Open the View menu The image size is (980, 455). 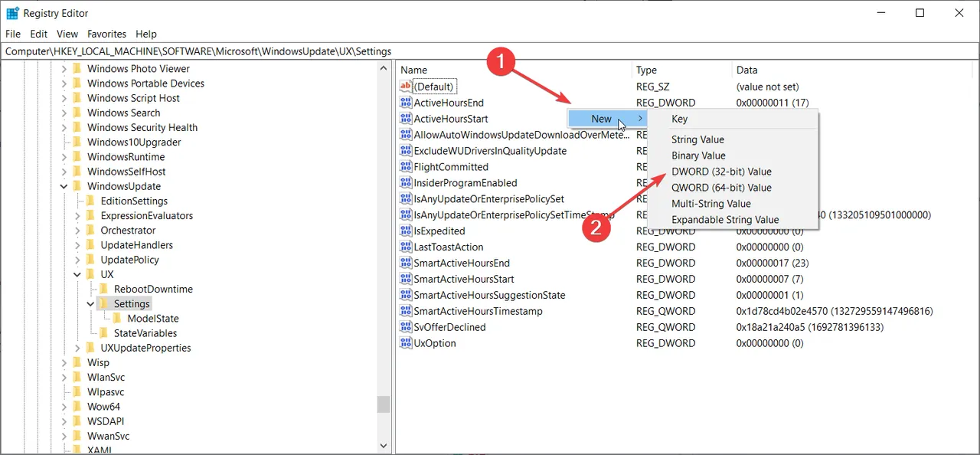point(67,34)
